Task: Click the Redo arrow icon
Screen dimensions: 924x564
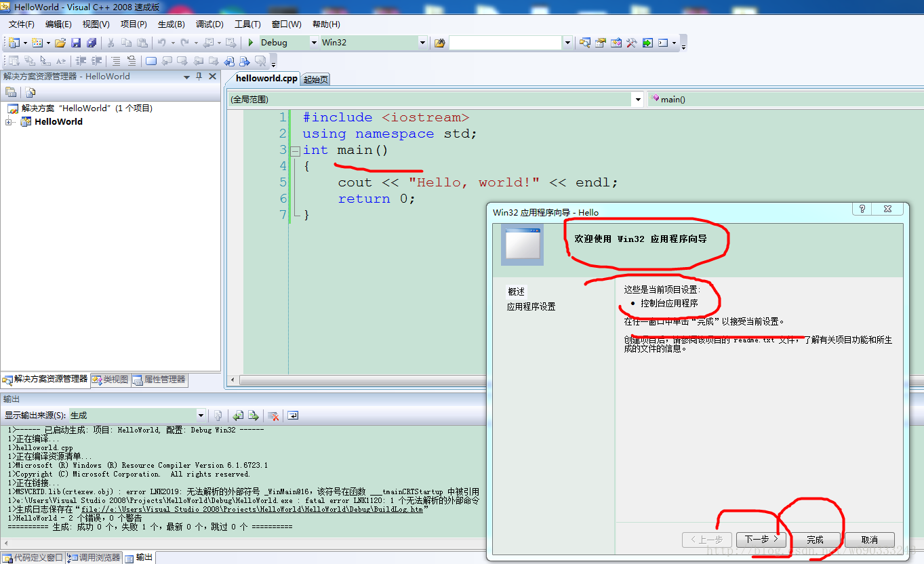Action: pos(184,43)
